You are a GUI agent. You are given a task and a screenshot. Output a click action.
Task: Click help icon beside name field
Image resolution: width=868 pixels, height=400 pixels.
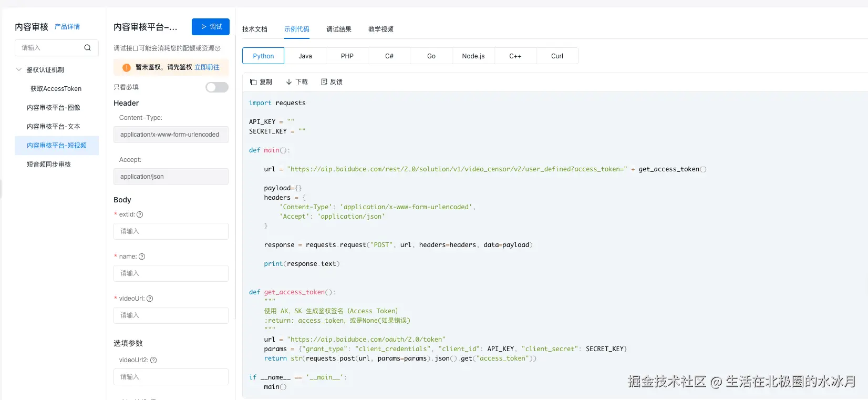(x=142, y=257)
